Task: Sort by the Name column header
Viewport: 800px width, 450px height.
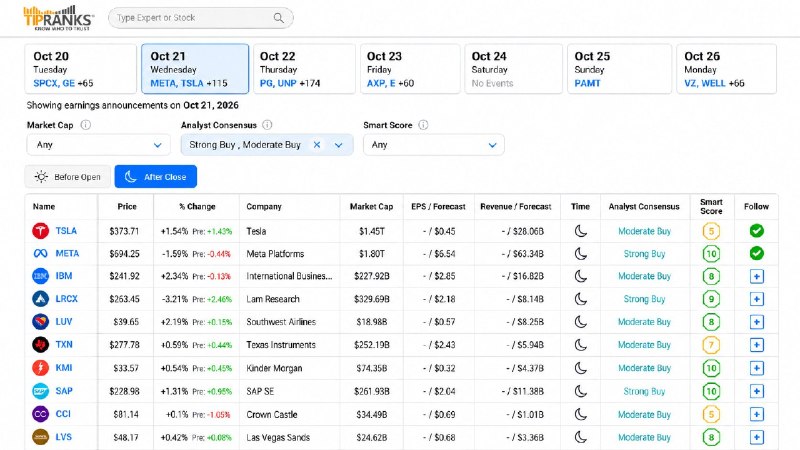Action: click(x=44, y=207)
